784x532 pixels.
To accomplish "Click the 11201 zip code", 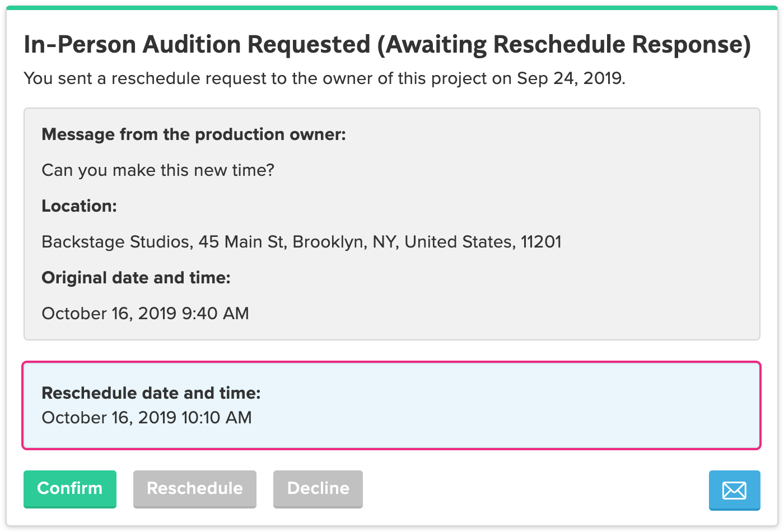I will coord(541,242).
